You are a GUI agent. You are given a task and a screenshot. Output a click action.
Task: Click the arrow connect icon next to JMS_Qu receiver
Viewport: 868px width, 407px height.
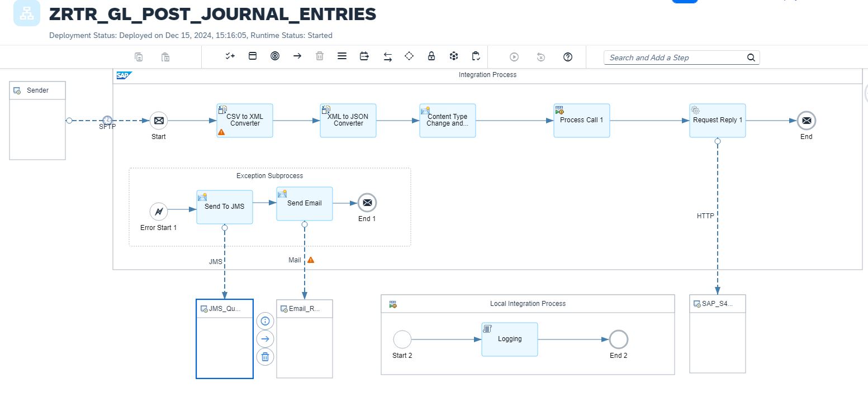[x=265, y=339]
